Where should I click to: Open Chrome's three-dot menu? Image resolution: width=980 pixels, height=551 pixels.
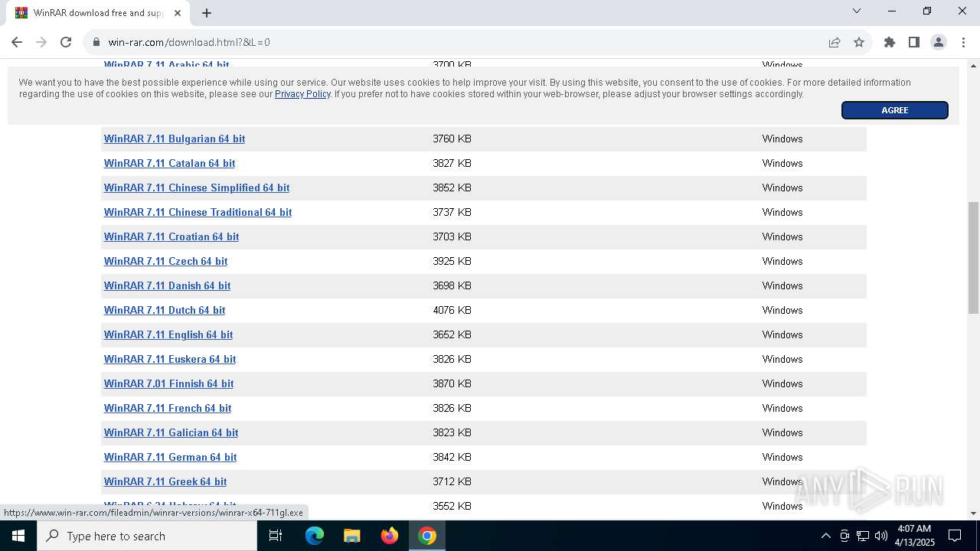pyautogui.click(x=963, y=42)
